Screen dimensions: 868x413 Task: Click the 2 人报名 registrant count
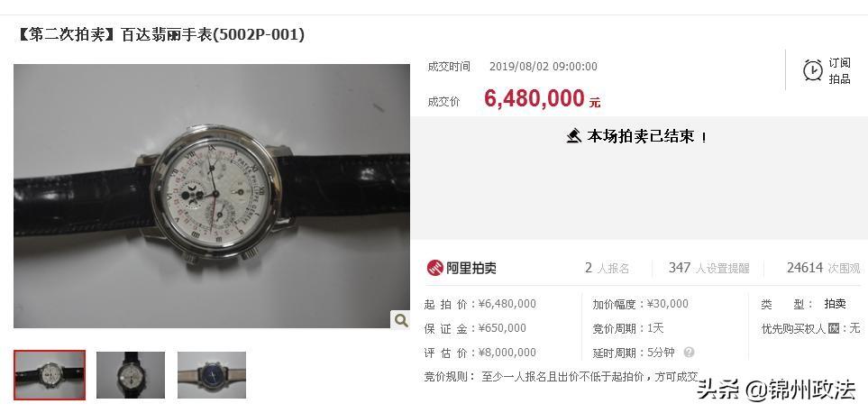tap(607, 268)
